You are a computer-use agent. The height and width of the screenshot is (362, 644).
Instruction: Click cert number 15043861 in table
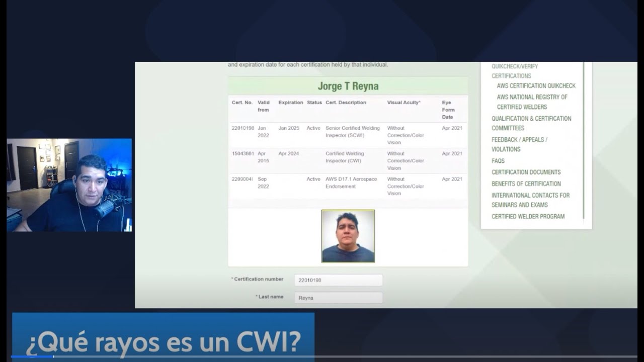click(x=243, y=154)
